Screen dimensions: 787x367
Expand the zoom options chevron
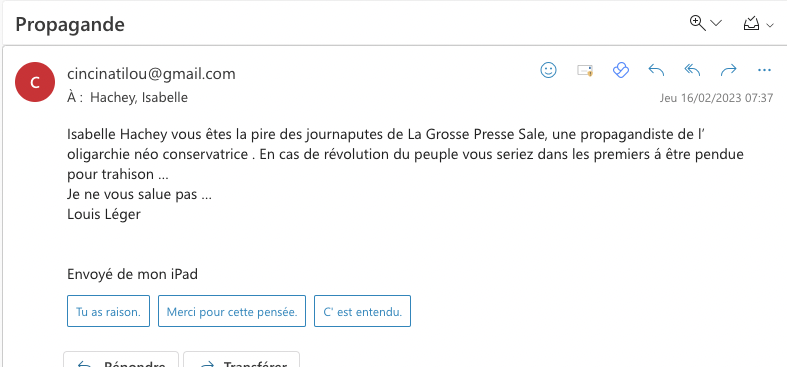(x=716, y=24)
